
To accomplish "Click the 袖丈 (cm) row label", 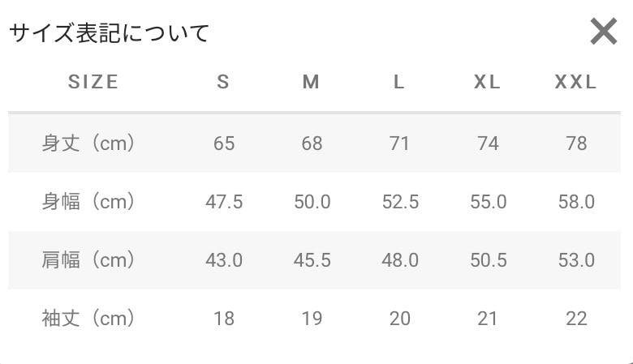I will (x=88, y=319).
